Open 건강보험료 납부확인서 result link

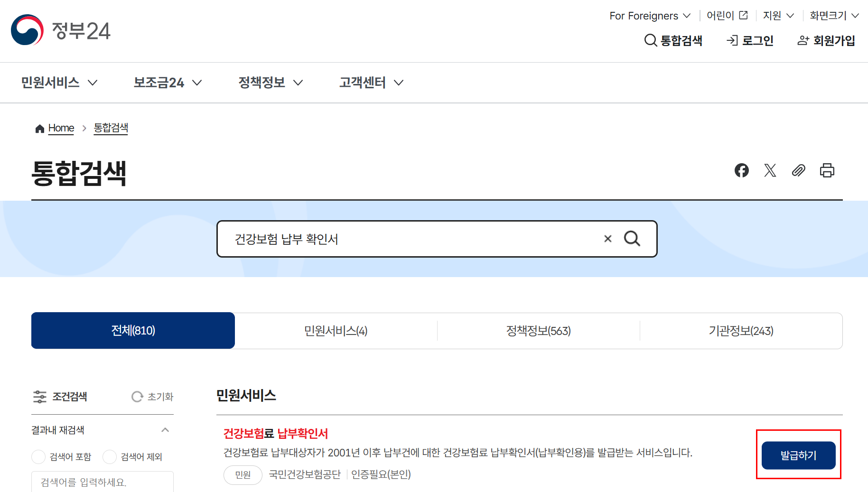click(x=276, y=433)
